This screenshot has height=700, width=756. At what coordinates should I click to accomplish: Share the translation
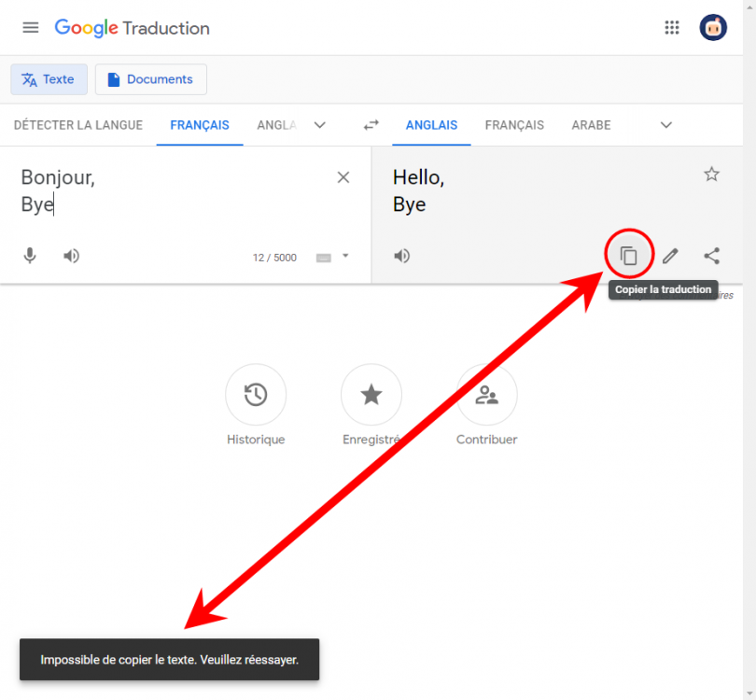[x=711, y=256]
